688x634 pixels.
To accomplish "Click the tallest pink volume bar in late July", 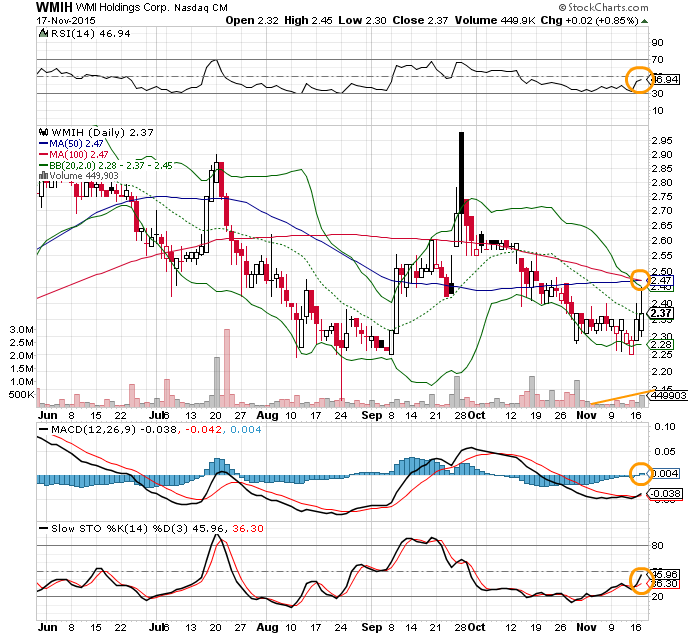I will [x=226, y=368].
